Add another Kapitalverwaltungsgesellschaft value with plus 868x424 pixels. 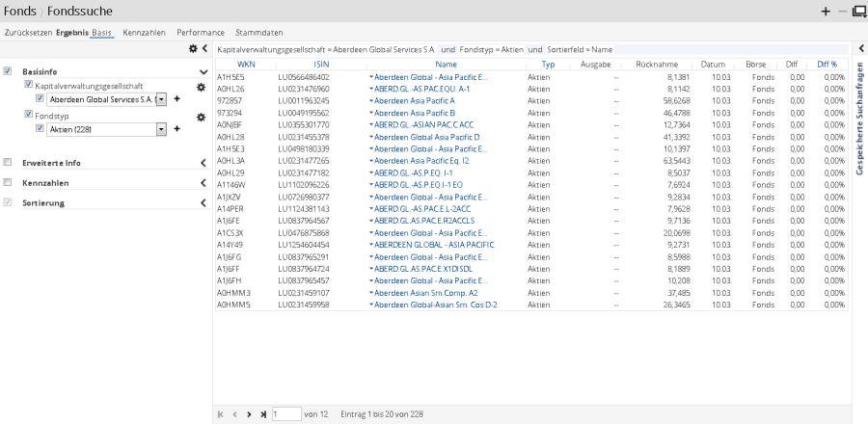176,99
